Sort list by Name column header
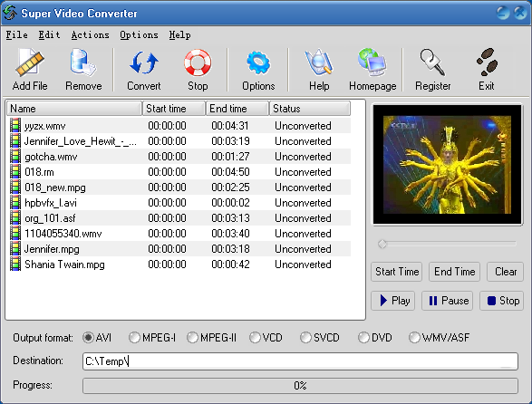The width and height of the screenshot is (532, 404). pos(74,109)
